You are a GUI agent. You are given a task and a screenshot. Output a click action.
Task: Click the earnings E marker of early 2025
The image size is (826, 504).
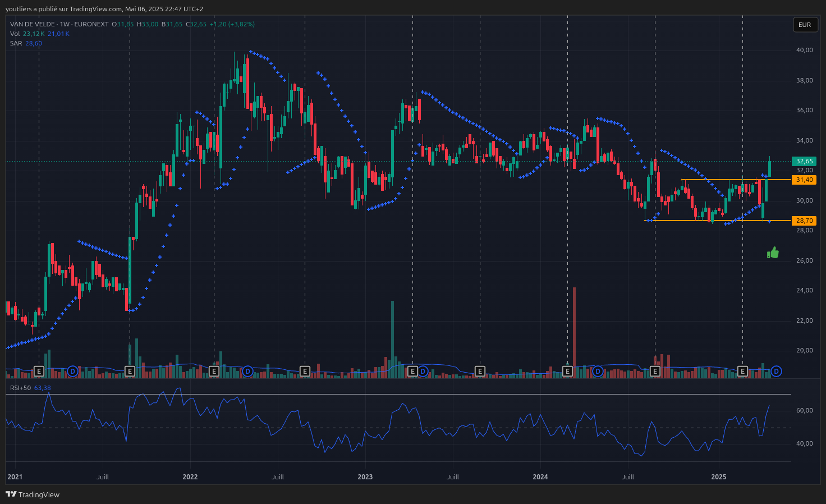pyautogui.click(x=742, y=371)
